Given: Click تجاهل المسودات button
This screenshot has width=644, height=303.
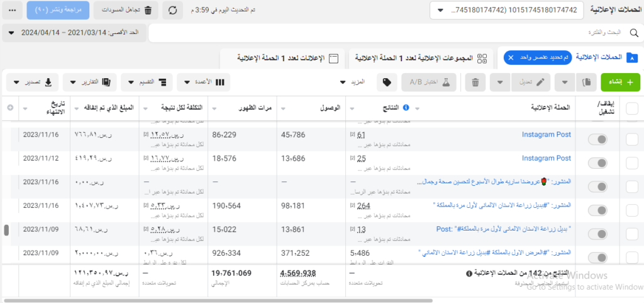Looking at the screenshot, I should (x=126, y=11).
